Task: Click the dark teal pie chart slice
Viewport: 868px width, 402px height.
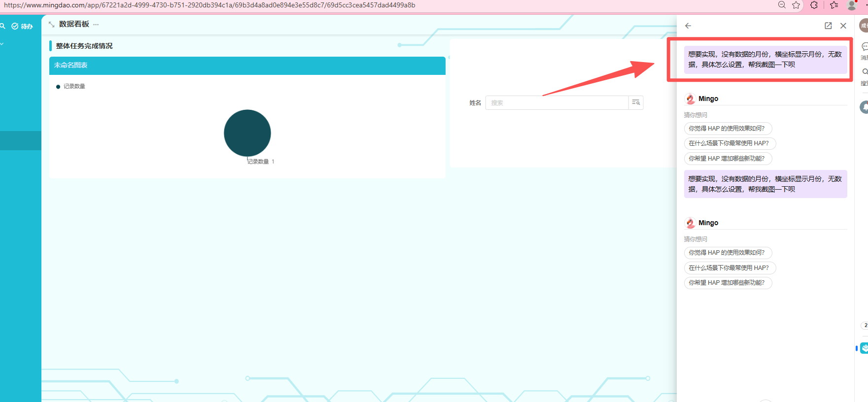Action: (x=247, y=133)
